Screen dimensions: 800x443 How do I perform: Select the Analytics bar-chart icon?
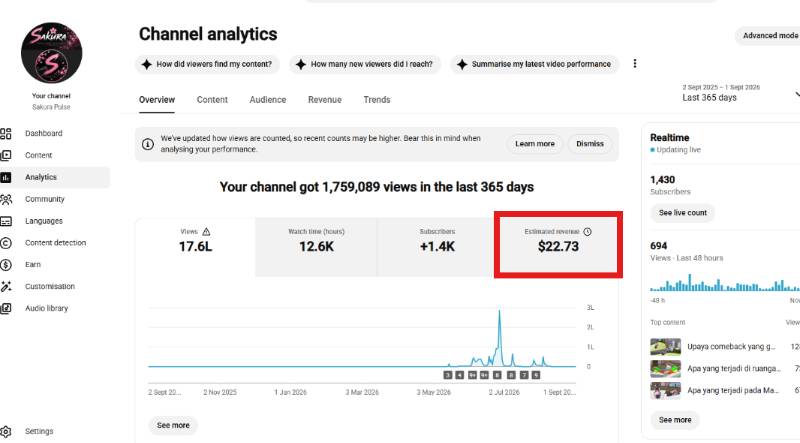[6, 178]
